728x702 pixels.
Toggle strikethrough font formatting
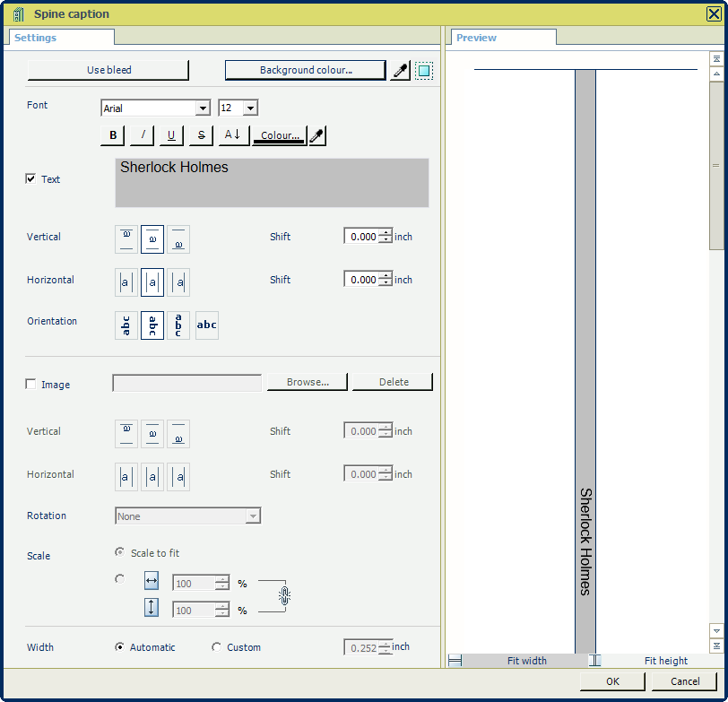pyautogui.click(x=201, y=135)
